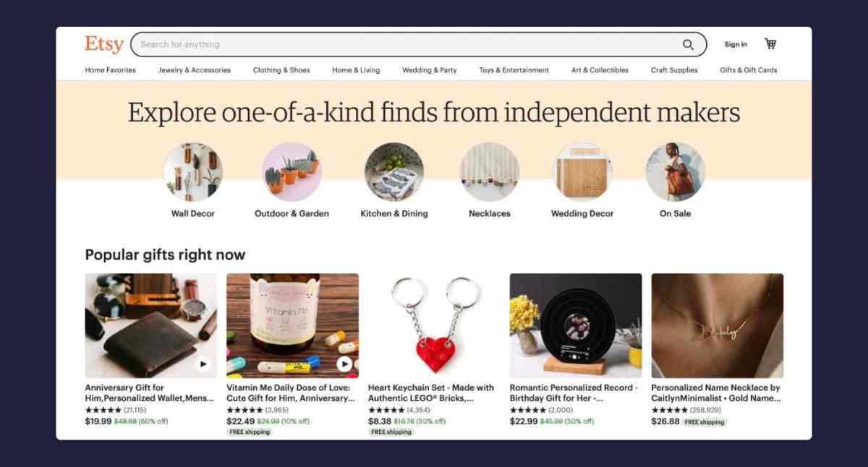Open Jewelry & Accessories menu
Screen dimensions: 868x467
(x=195, y=70)
